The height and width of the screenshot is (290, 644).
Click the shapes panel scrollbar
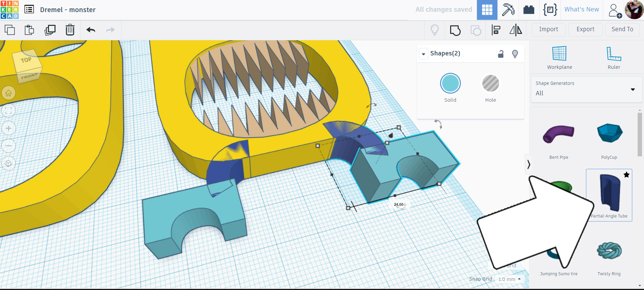click(640, 134)
